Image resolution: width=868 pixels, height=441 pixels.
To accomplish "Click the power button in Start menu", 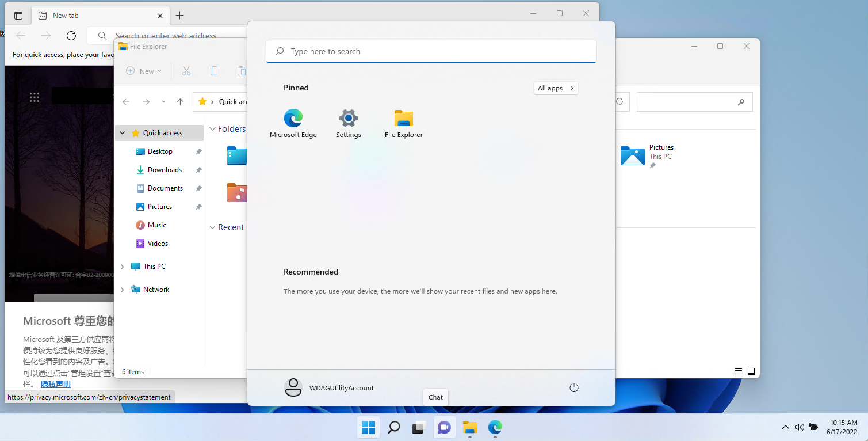I will pyautogui.click(x=573, y=387).
